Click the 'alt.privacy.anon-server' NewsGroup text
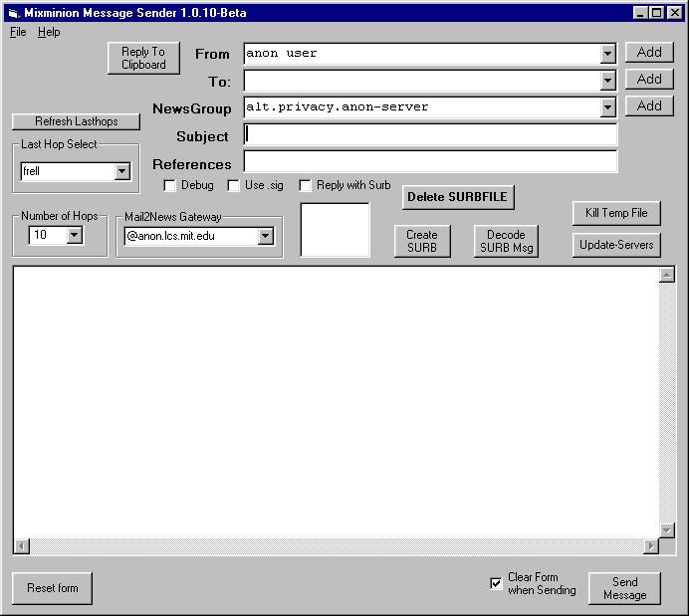Image resolution: width=689 pixels, height=616 pixels. [337, 107]
